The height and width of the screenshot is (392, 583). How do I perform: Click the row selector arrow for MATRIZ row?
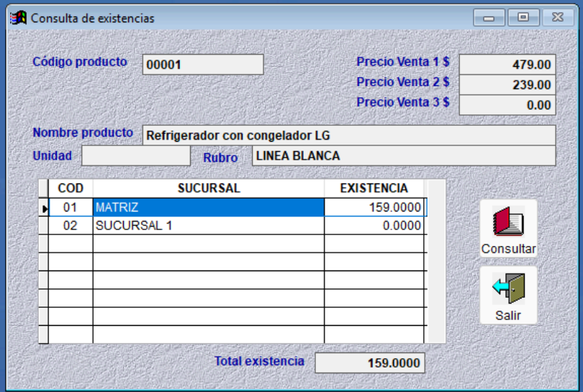pyautogui.click(x=44, y=207)
